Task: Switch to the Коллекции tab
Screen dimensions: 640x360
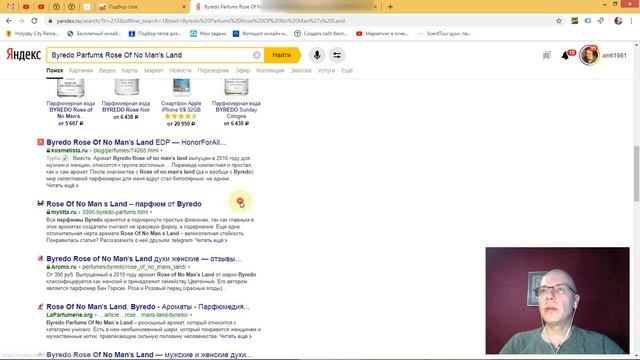Action: click(270, 71)
